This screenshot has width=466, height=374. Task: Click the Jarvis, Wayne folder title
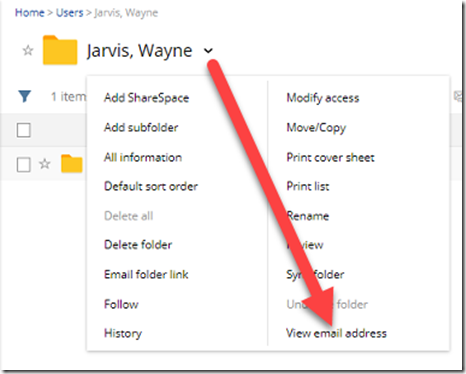click(x=139, y=51)
